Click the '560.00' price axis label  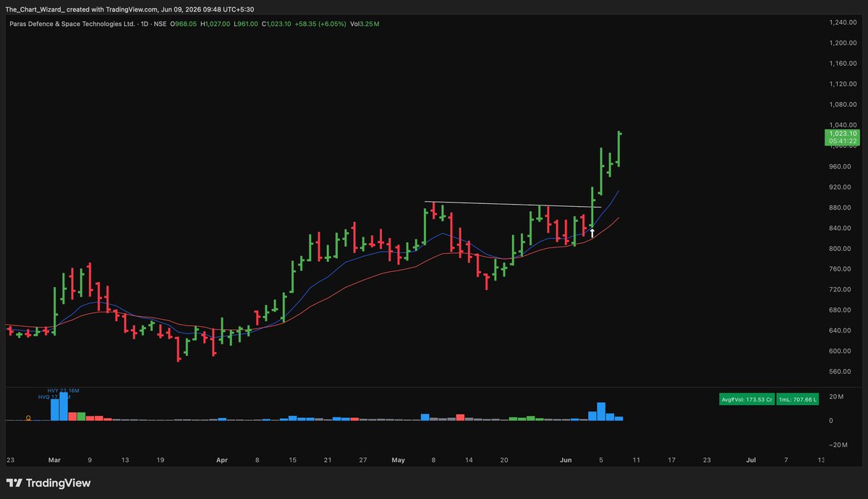[839, 371]
